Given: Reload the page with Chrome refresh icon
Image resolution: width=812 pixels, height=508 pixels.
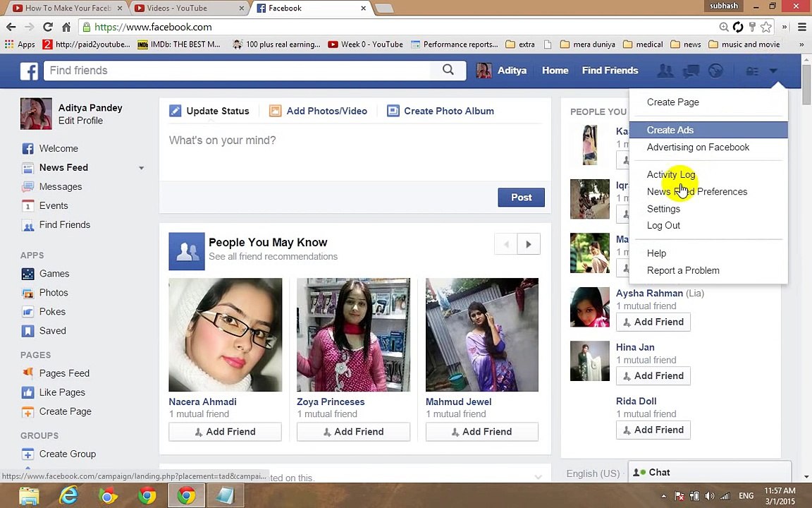Looking at the screenshot, I should coord(48,27).
